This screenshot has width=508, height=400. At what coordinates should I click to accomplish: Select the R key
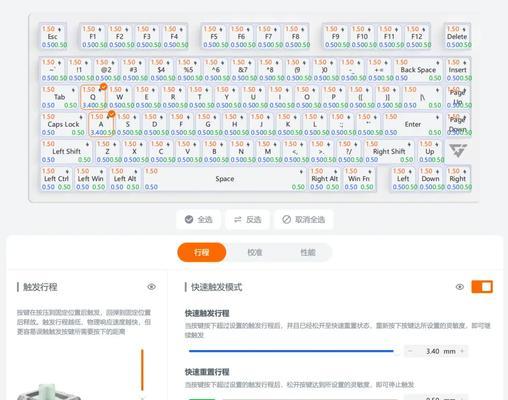pyautogui.click(x=173, y=97)
